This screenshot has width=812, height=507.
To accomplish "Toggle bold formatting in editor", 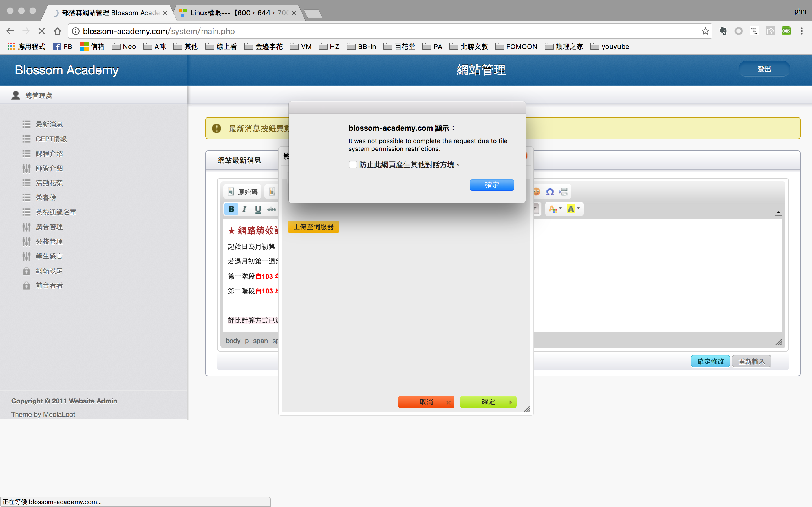I will [231, 209].
